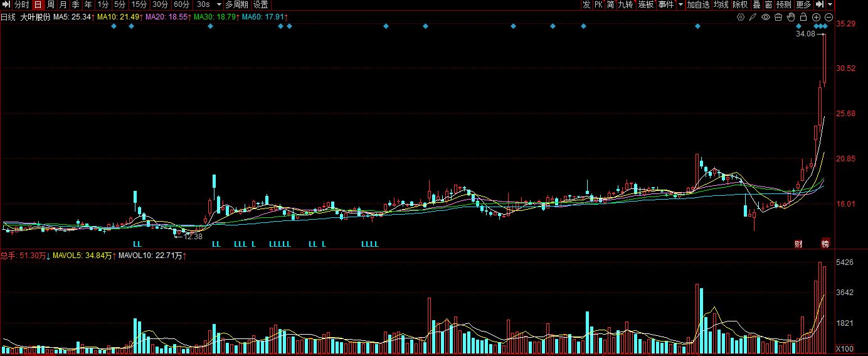Image resolution: width=868 pixels, height=356 pixels.
Task: Switch to 15分 period chart
Action: 139,4
